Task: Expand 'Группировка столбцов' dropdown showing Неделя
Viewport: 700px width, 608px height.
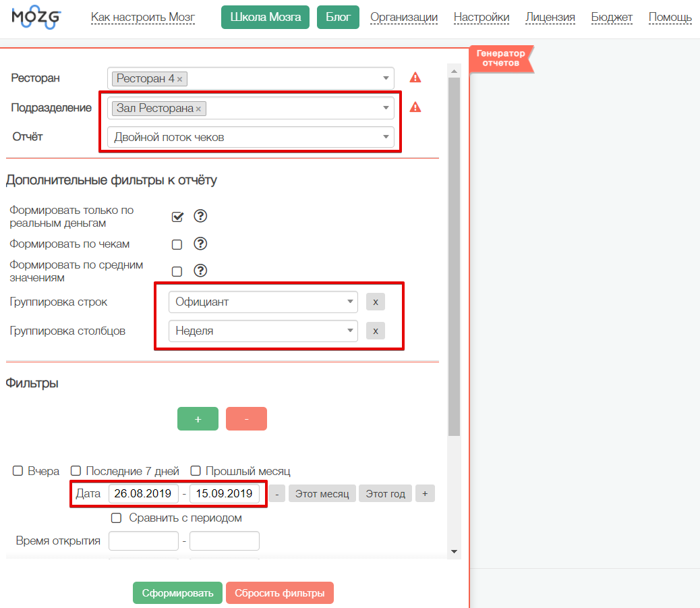Action: click(x=263, y=331)
